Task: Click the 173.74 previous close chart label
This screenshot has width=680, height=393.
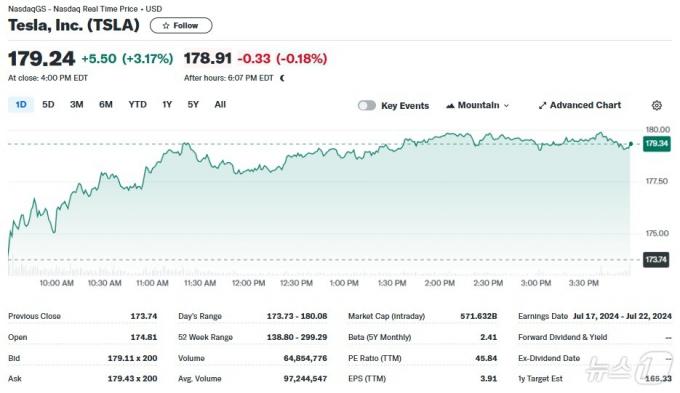Action: coord(656,259)
